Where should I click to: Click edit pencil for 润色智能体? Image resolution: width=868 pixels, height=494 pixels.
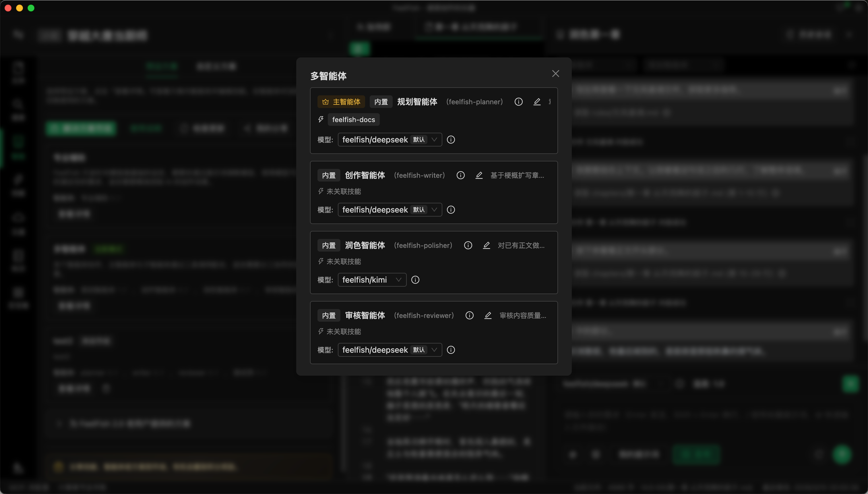(x=486, y=245)
